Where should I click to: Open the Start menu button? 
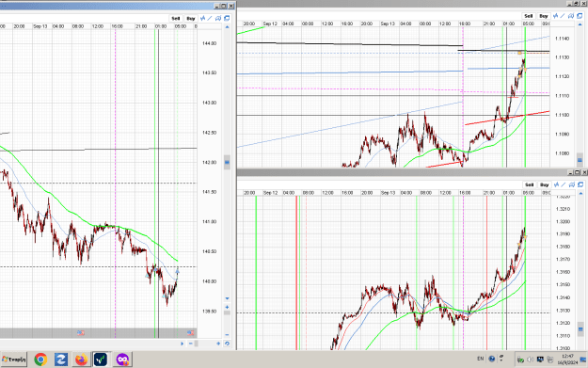13,360
